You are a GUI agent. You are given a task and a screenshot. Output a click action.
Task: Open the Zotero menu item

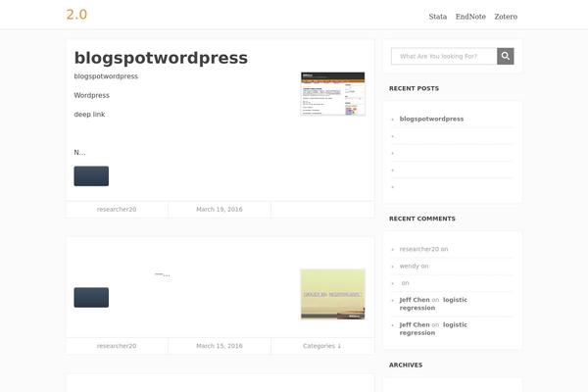coord(506,17)
